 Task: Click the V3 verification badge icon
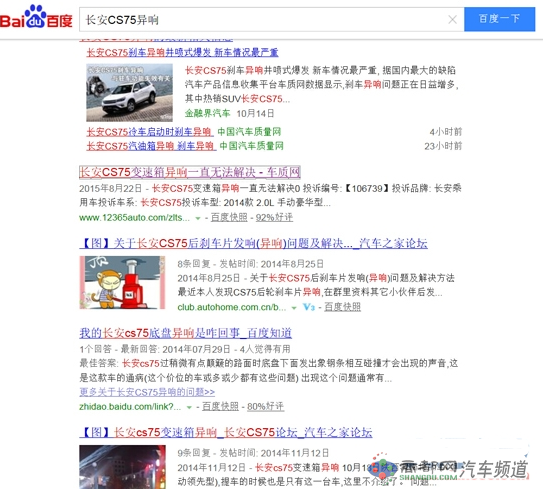(309, 307)
